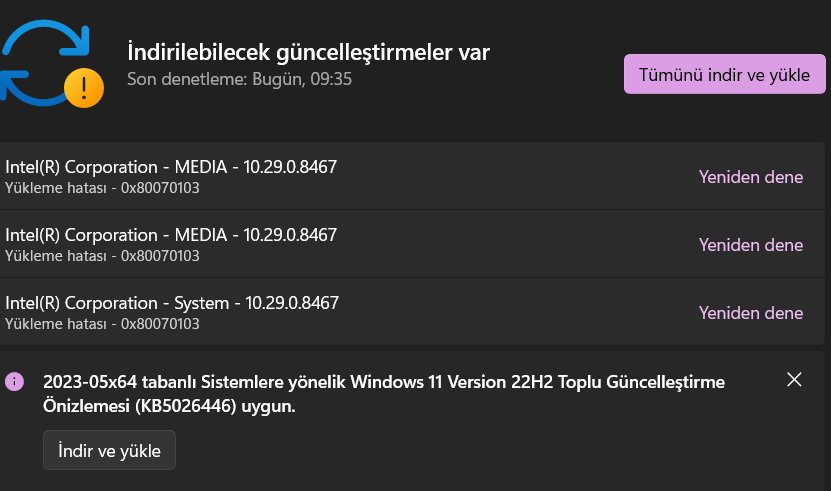Retry the first Intel MEDIA update

coord(750,177)
